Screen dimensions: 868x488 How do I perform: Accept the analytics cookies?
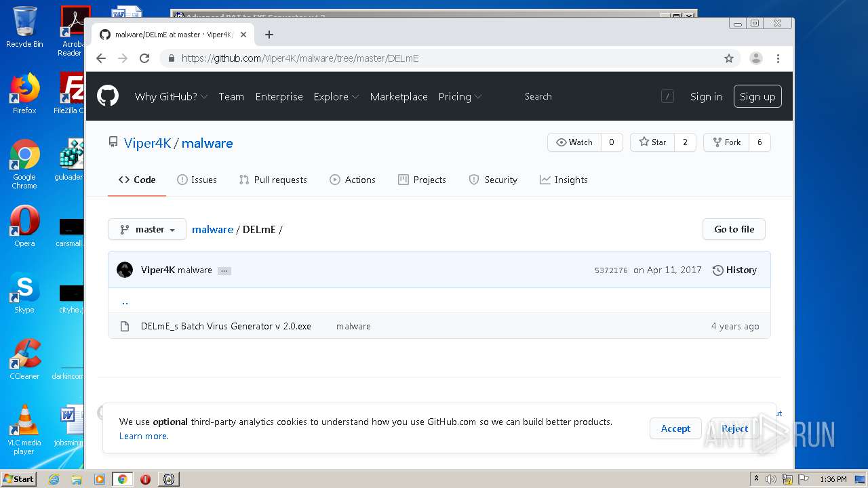point(675,428)
